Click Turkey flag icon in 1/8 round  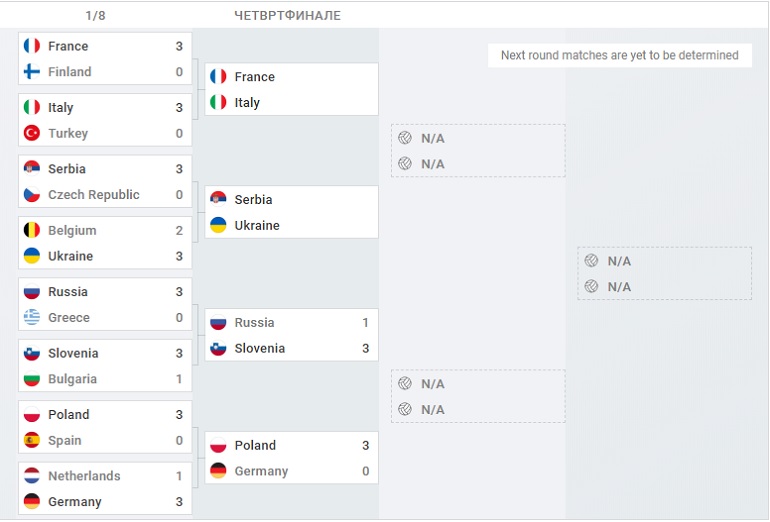pos(31,133)
